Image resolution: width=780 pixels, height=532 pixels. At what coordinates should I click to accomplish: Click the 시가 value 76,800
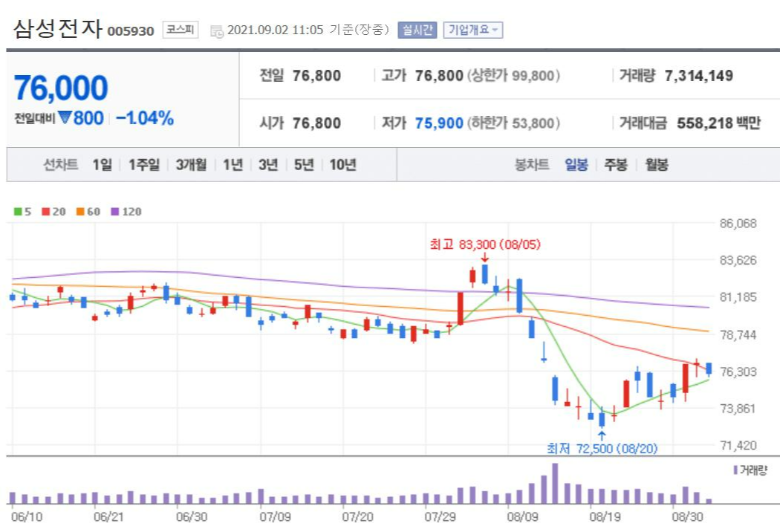(316, 123)
